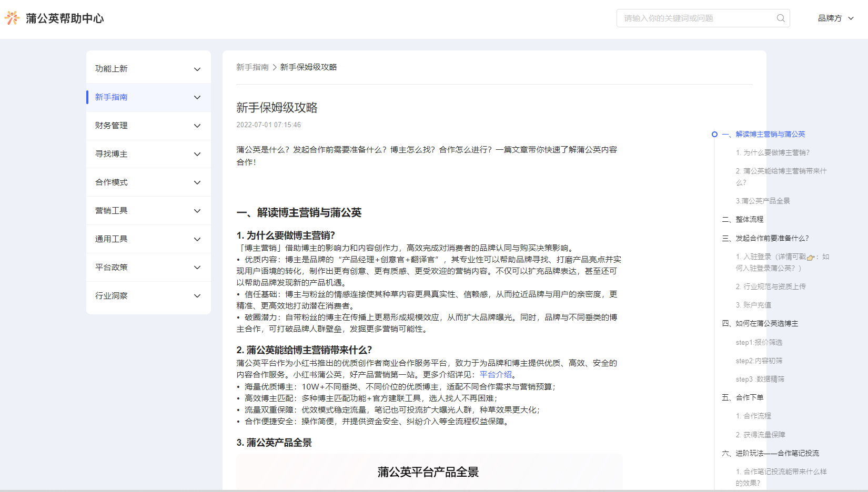
Task: Jump to 四、如何在蒲公英选博主 in outline
Action: click(x=760, y=324)
